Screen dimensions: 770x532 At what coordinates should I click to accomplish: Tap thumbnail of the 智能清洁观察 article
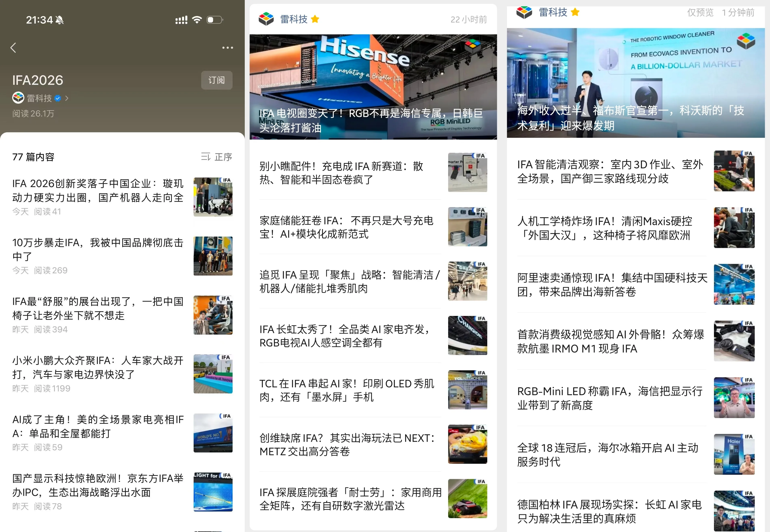pos(734,171)
